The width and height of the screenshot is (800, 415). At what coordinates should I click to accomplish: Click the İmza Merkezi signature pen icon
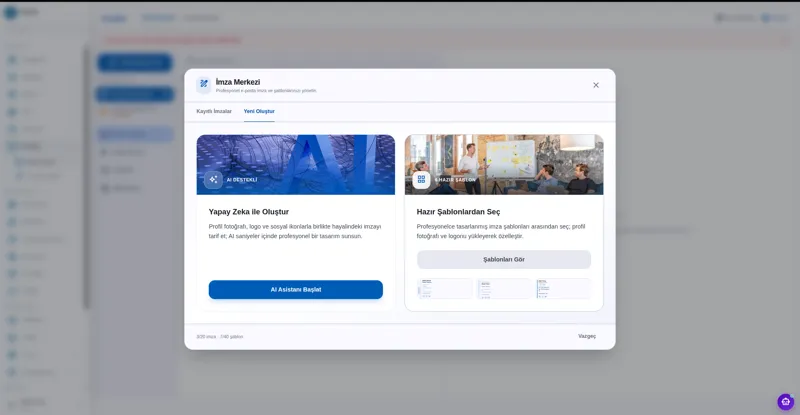[204, 84]
